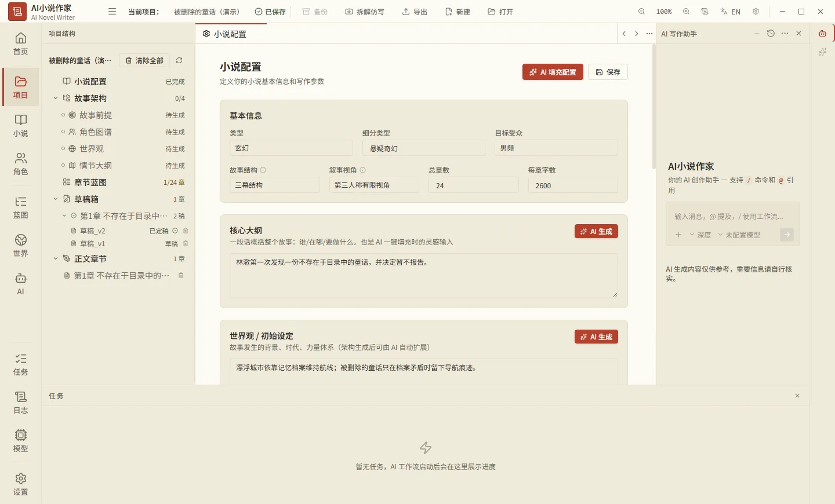The height and width of the screenshot is (504, 835).
Task: Click the 保存 button
Action: (608, 72)
